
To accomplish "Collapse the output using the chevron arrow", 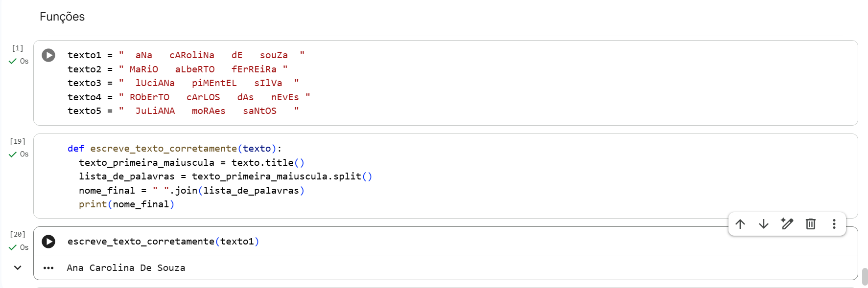I will click(x=18, y=267).
